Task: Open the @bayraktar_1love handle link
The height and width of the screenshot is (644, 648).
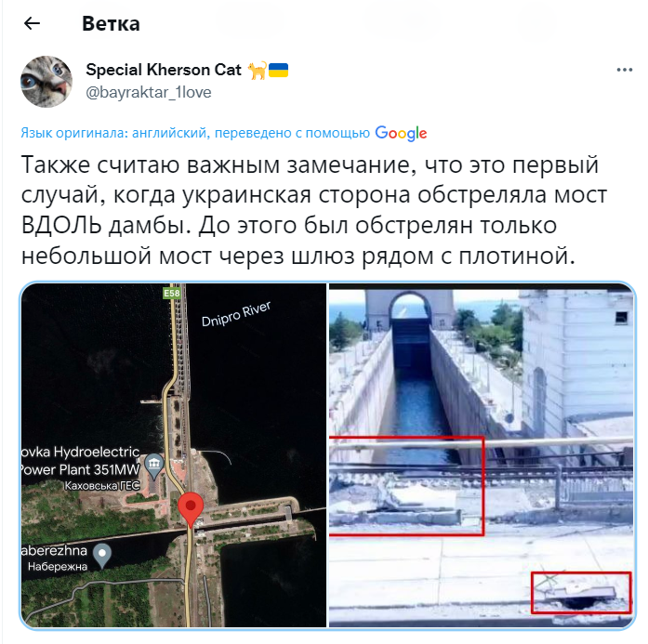Action: tap(149, 92)
